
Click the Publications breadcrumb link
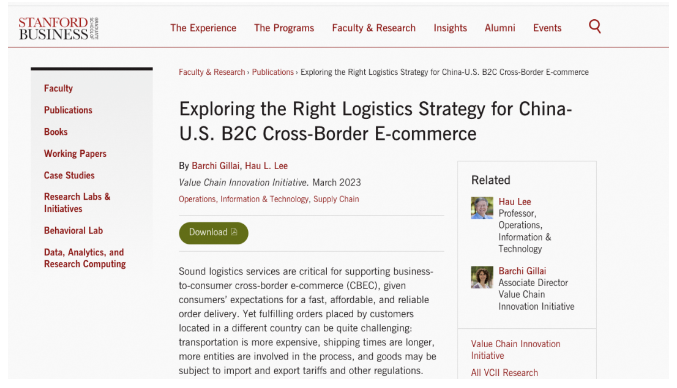tap(273, 72)
